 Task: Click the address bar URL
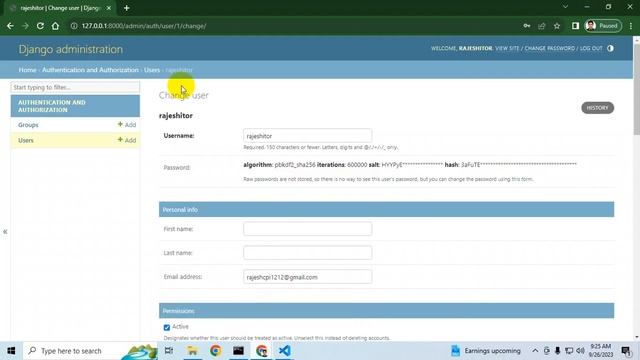pos(144,26)
